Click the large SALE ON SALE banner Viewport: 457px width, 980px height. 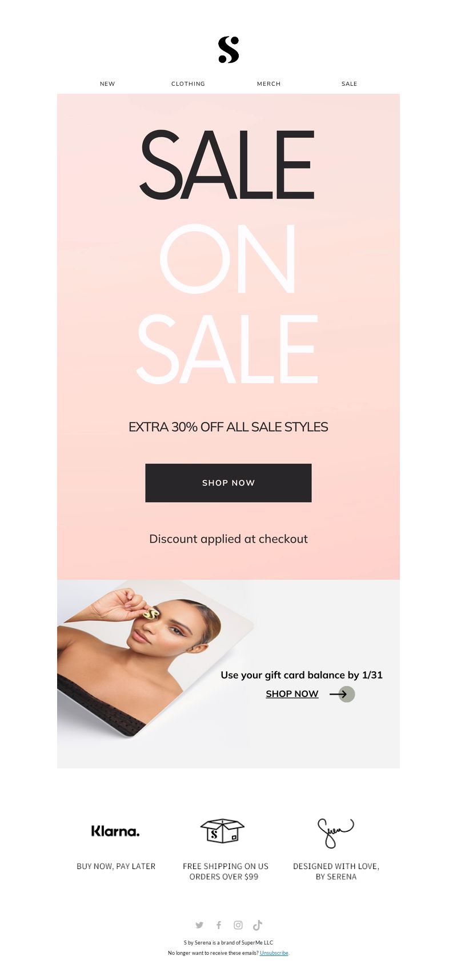click(x=228, y=257)
